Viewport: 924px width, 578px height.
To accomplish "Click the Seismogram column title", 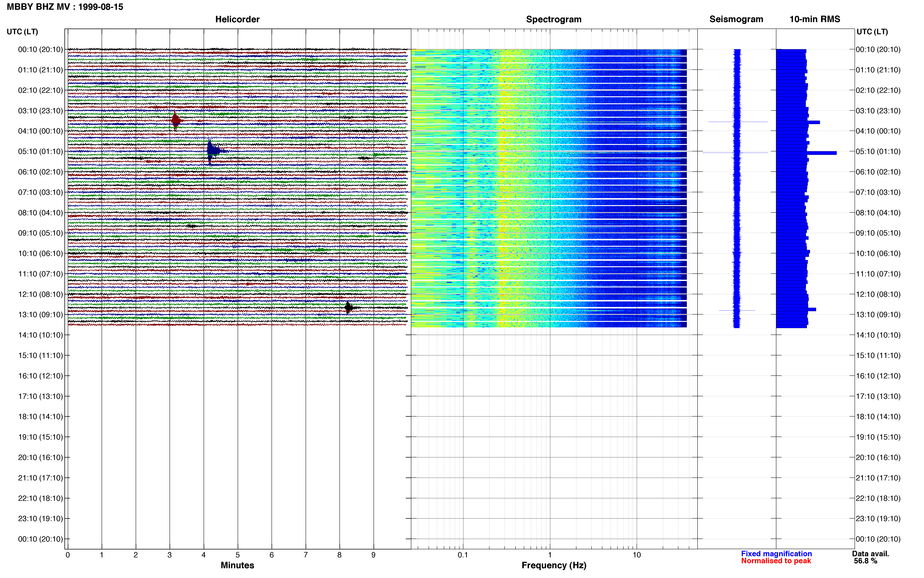I will [736, 19].
